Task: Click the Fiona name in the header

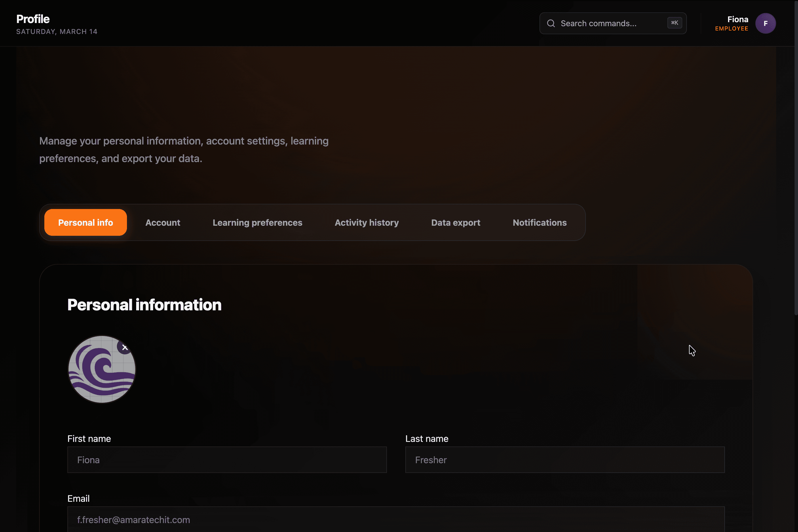Action: pyautogui.click(x=737, y=19)
